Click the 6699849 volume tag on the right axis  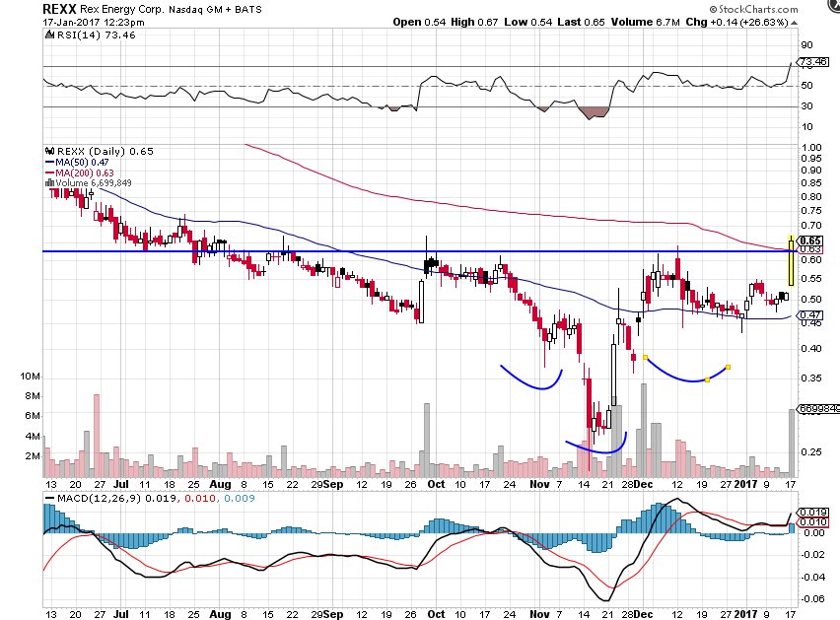pos(819,409)
